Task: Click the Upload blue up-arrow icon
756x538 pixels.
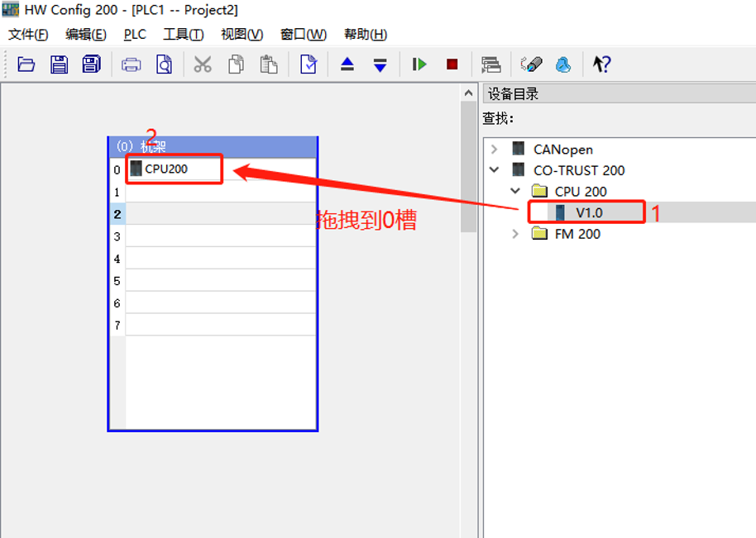Action: [347, 64]
